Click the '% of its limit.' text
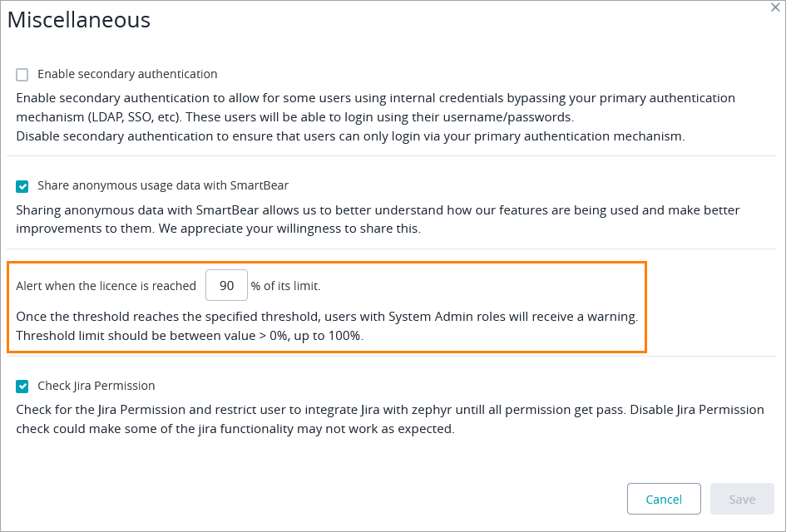This screenshot has height=532, width=786. tap(286, 286)
